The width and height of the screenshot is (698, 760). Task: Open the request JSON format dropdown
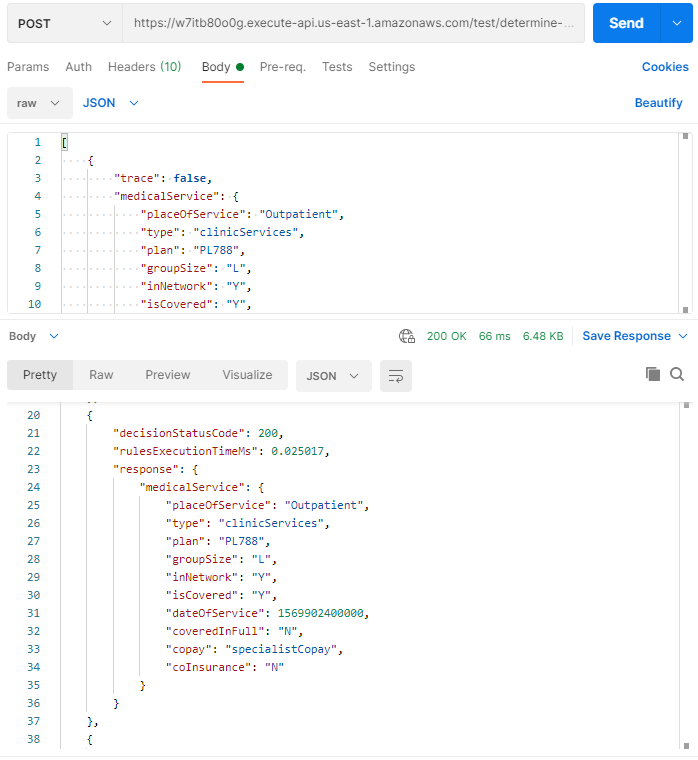tap(110, 103)
